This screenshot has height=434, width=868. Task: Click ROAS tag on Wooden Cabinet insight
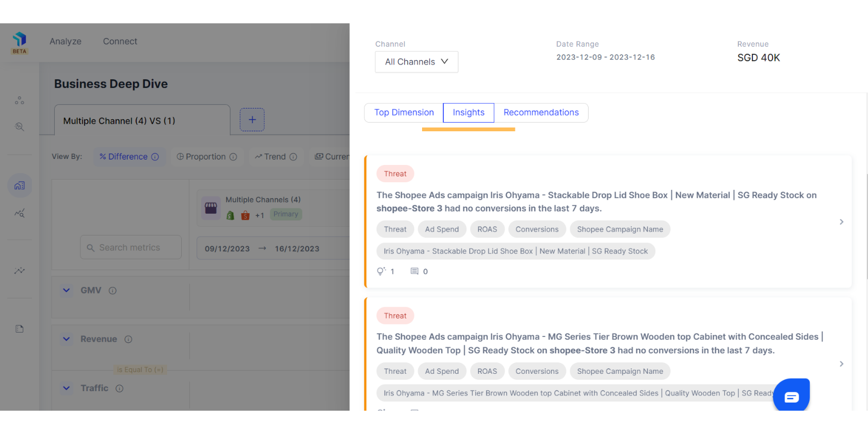tap(487, 371)
